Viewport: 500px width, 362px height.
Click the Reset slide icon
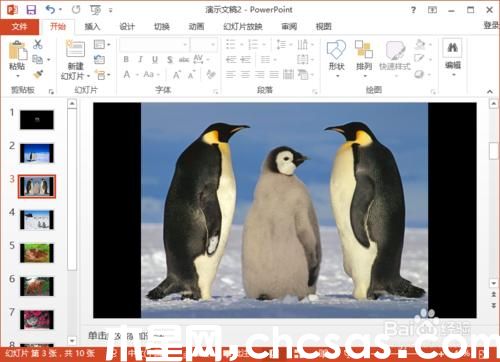click(x=99, y=60)
